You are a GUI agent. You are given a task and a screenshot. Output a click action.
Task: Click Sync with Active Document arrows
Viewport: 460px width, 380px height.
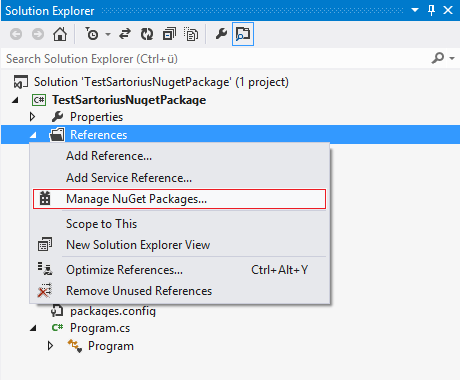pyautogui.click(x=125, y=34)
